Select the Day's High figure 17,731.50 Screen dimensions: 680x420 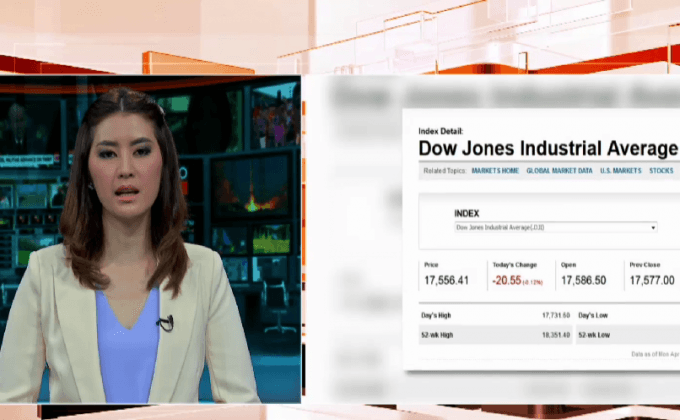pyautogui.click(x=553, y=315)
